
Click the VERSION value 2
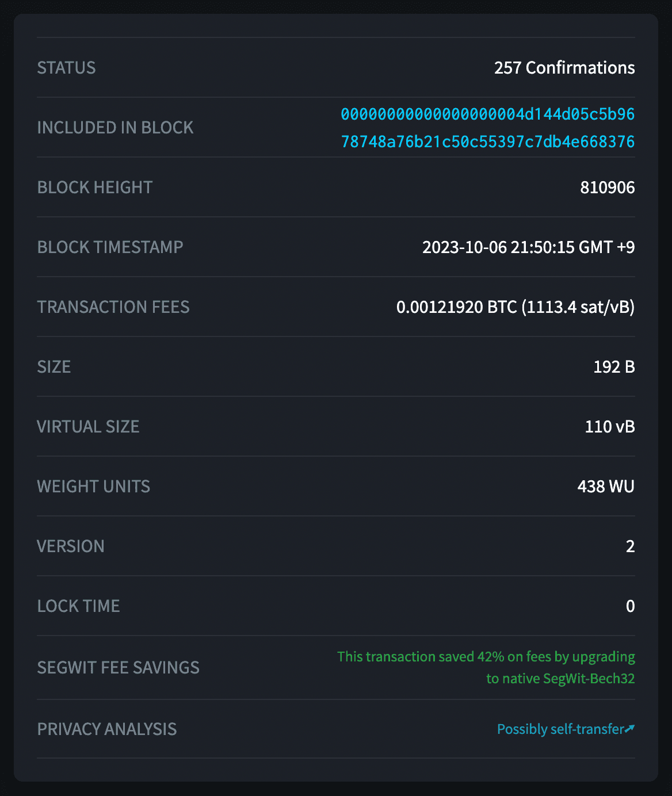(631, 546)
